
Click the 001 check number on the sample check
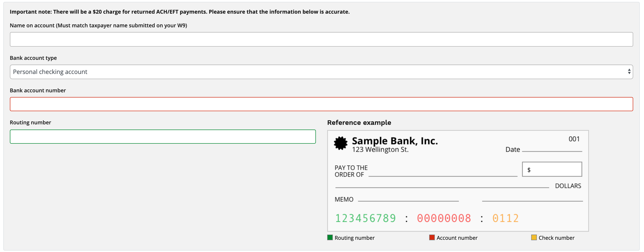(x=574, y=139)
